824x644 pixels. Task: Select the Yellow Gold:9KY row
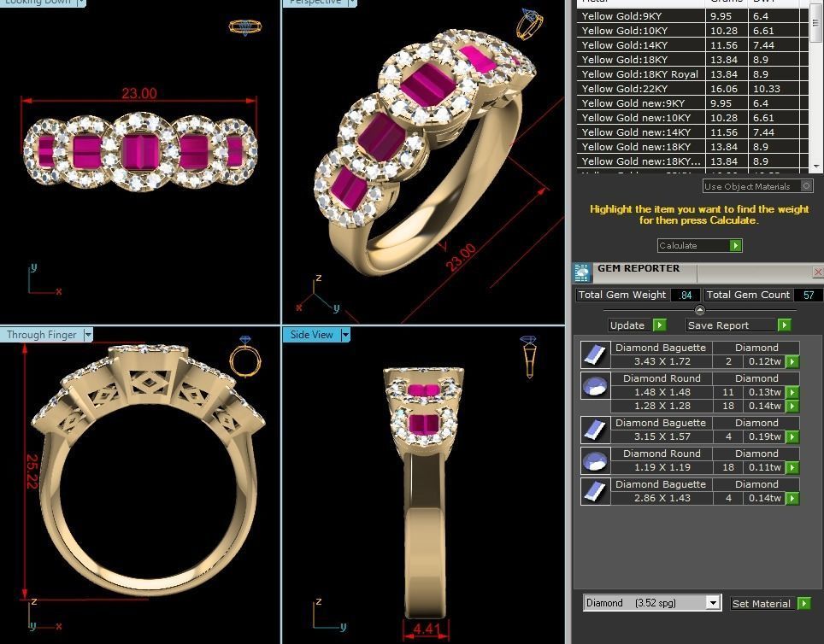[692, 16]
